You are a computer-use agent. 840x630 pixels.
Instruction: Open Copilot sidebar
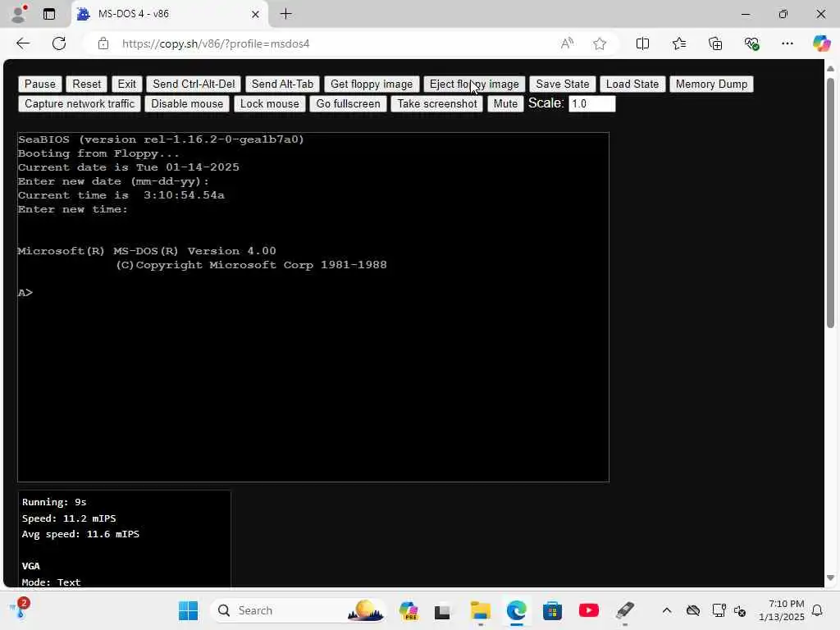(x=821, y=43)
